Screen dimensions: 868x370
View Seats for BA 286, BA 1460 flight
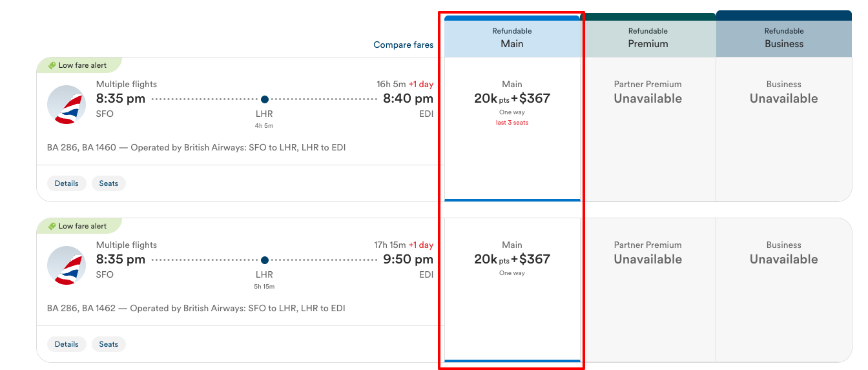108,183
